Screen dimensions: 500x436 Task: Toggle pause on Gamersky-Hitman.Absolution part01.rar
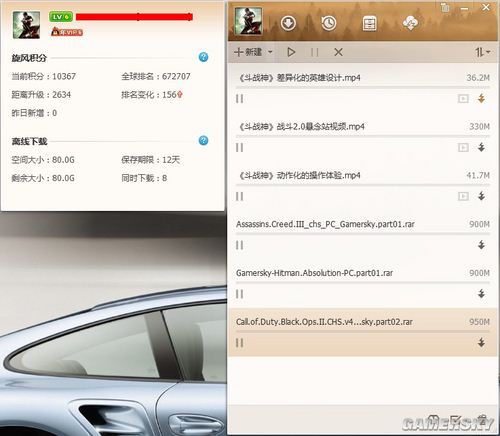(239, 294)
